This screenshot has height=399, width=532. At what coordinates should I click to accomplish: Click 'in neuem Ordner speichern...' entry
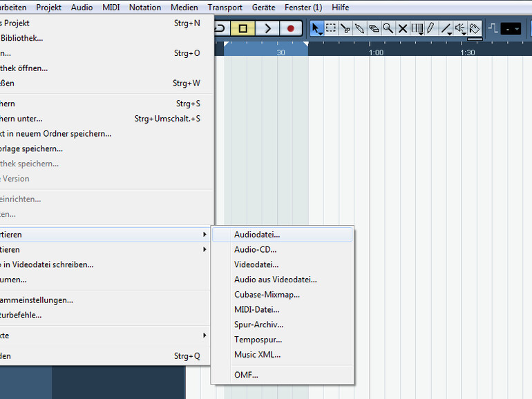pyautogui.click(x=105, y=133)
